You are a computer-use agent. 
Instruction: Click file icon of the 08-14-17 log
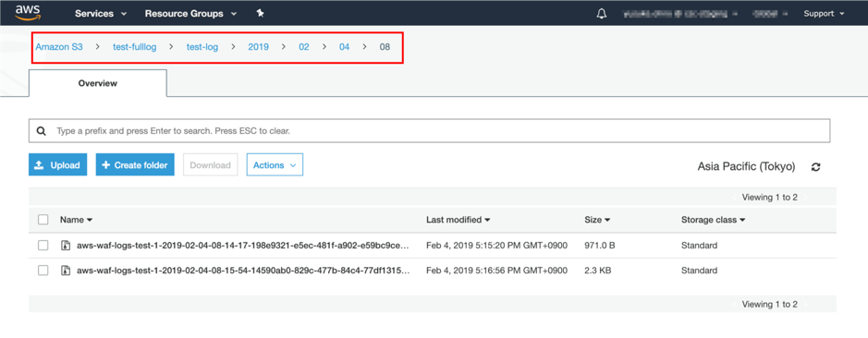click(x=66, y=246)
